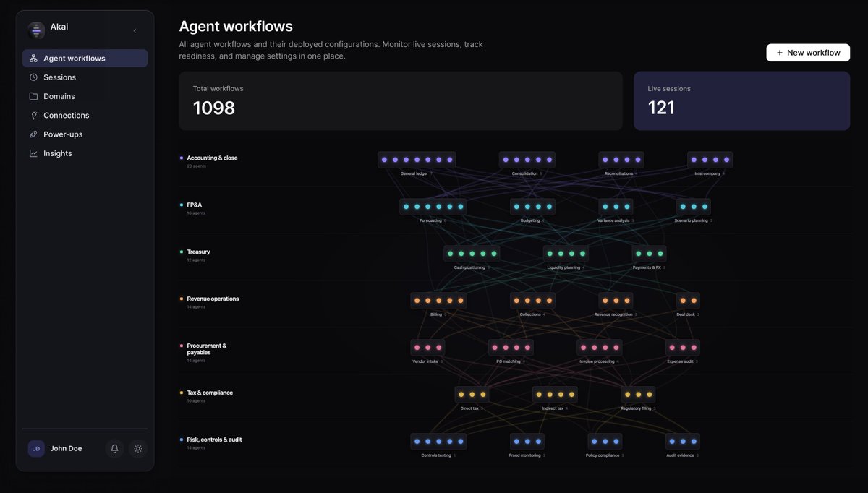The height and width of the screenshot is (493, 868).
Task: Open the Forecasting agent node
Action: [433, 207]
